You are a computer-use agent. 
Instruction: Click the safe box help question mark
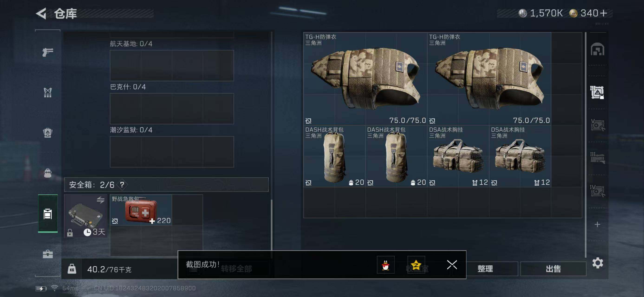click(122, 185)
